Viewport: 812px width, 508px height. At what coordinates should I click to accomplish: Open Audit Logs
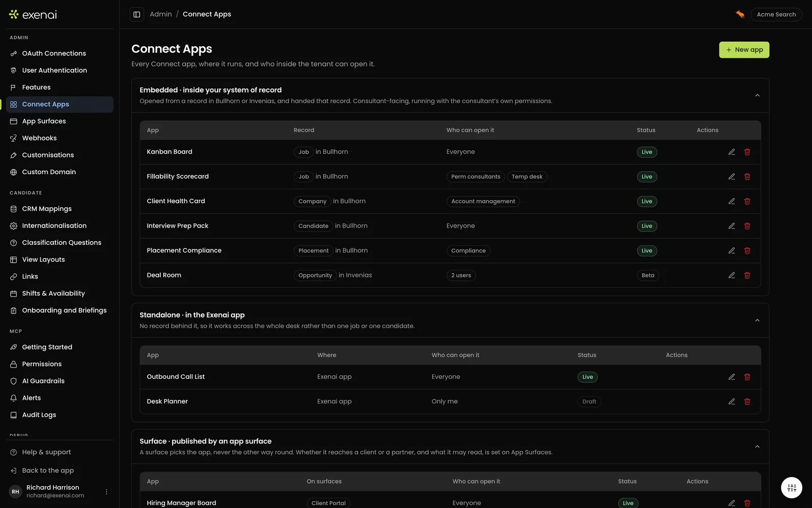[60, 415]
